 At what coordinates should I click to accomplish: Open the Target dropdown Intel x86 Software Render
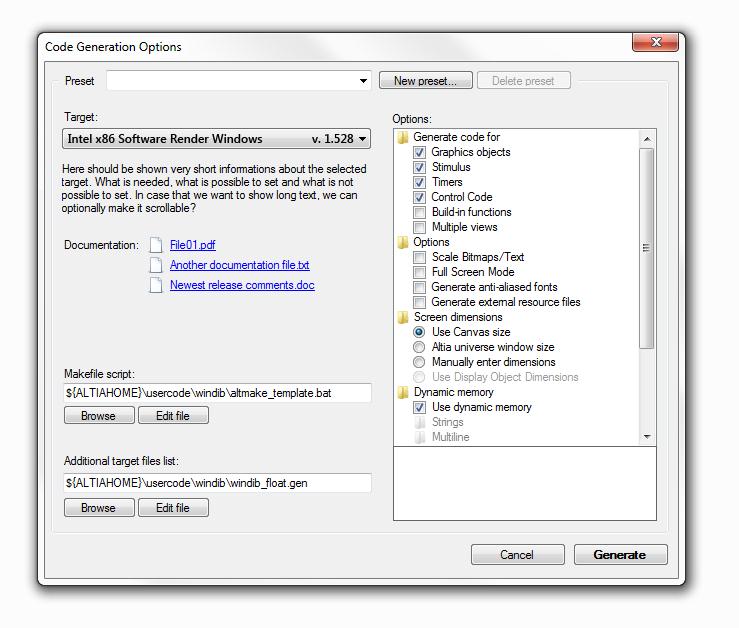(x=216, y=139)
